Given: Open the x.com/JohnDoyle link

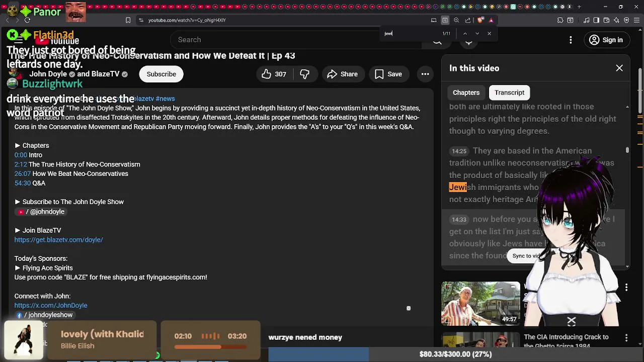Looking at the screenshot, I should [x=51, y=305].
